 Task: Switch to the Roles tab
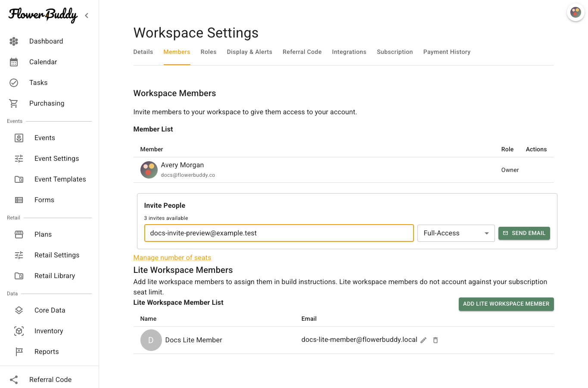208,52
